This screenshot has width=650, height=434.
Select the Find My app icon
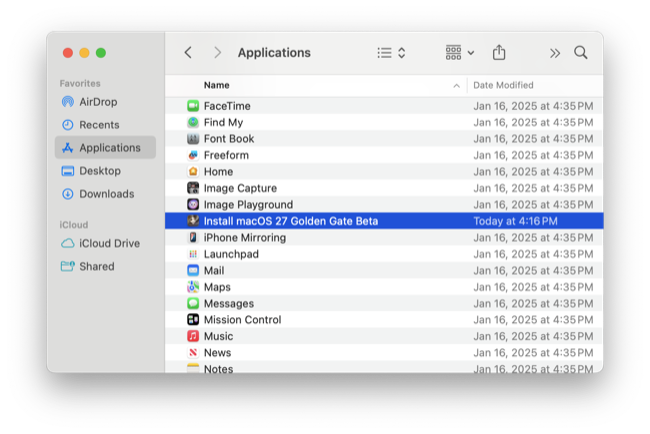[x=193, y=122]
